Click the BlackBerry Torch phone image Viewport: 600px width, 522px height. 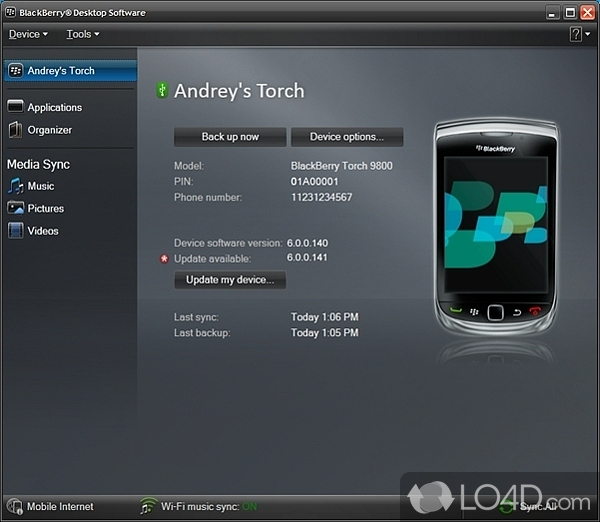pos(496,226)
